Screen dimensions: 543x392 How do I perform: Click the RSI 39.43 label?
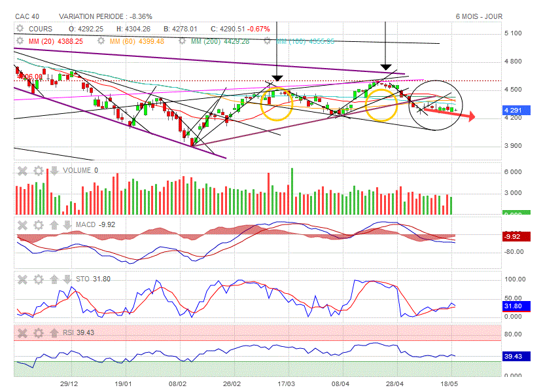tap(79, 333)
